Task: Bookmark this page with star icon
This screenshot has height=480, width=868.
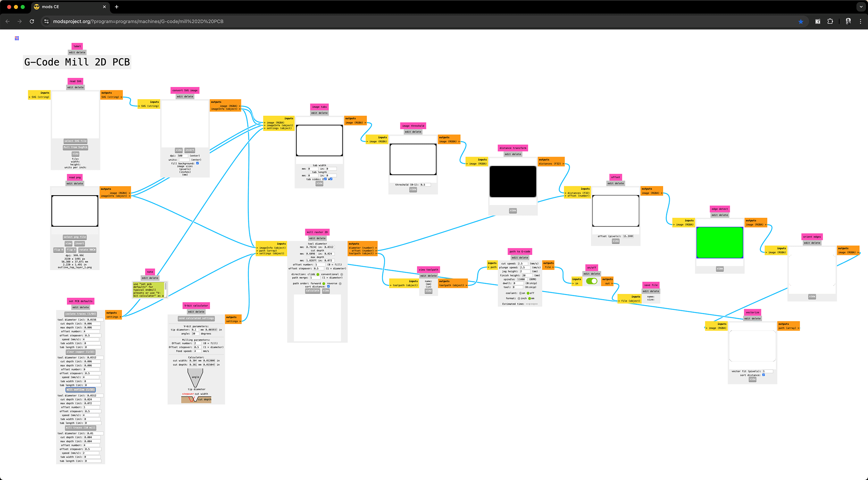Action: (801, 22)
